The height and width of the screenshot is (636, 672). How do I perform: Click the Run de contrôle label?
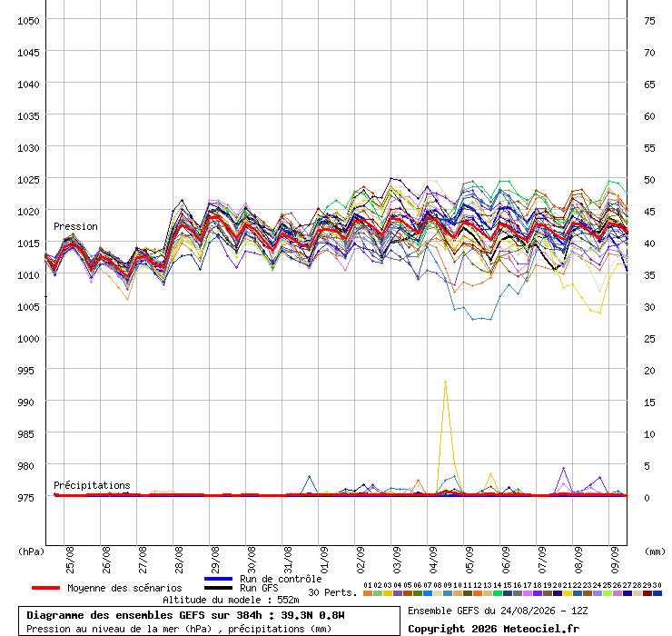tap(281, 579)
